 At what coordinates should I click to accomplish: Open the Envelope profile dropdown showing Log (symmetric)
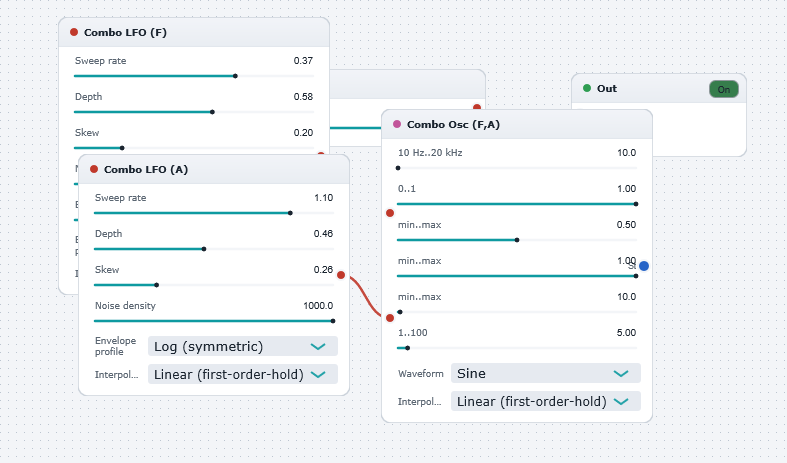pyautogui.click(x=243, y=346)
